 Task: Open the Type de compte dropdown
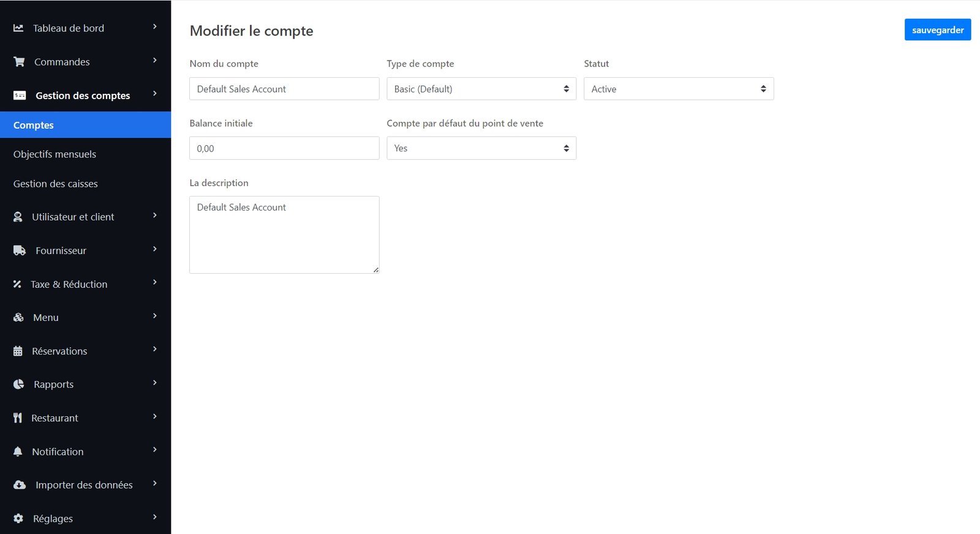[x=481, y=89]
